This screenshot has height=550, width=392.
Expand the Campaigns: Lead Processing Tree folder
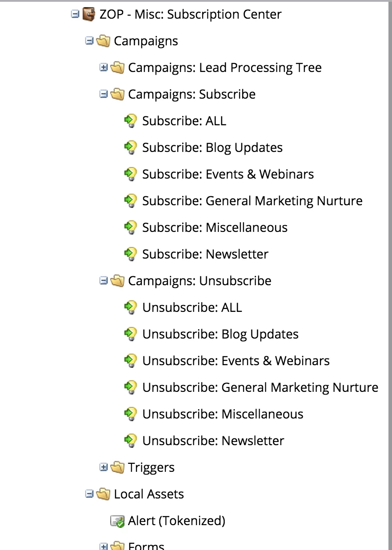click(x=104, y=68)
